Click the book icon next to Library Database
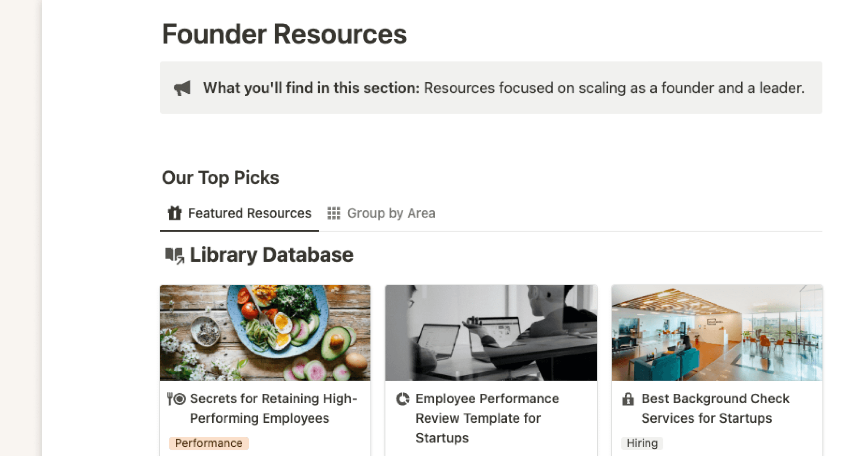 tap(175, 255)
